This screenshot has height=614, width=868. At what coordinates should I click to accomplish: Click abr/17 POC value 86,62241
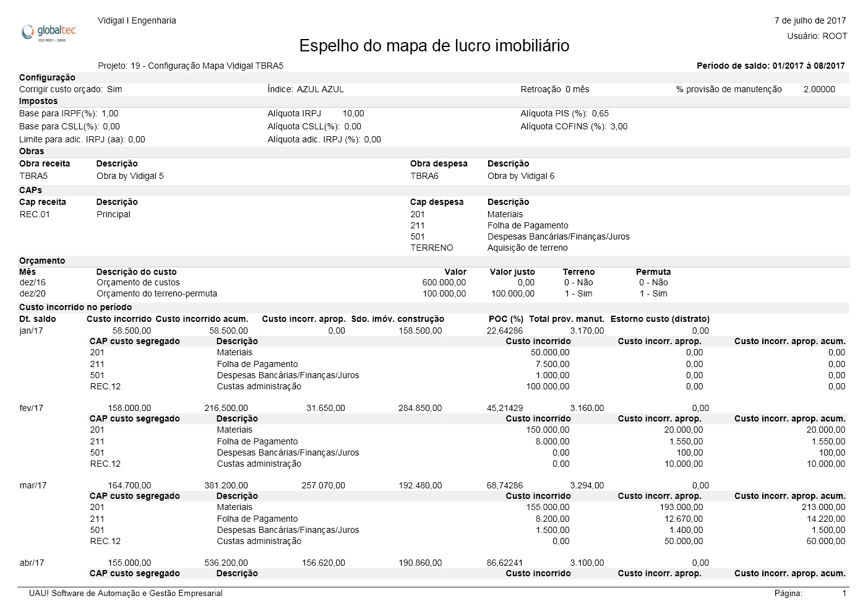(505, 563)
